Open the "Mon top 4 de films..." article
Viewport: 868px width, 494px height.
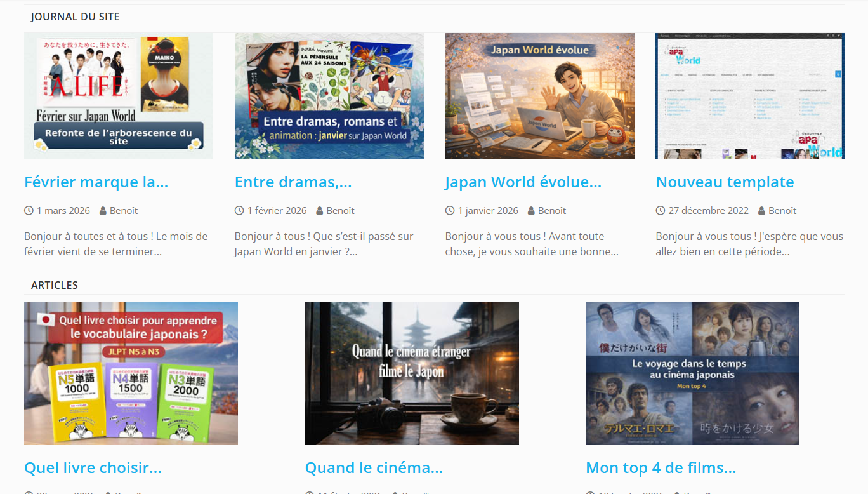(x=661, y=468)
